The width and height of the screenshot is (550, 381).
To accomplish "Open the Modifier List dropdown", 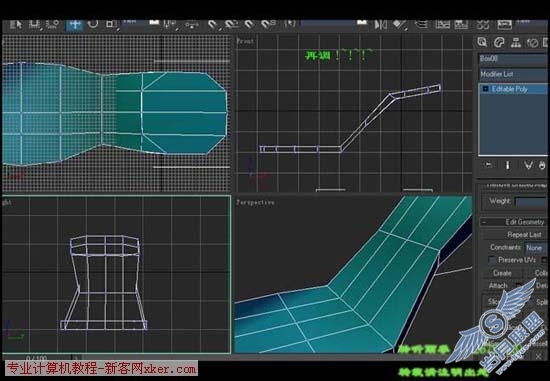I will 513,74.
